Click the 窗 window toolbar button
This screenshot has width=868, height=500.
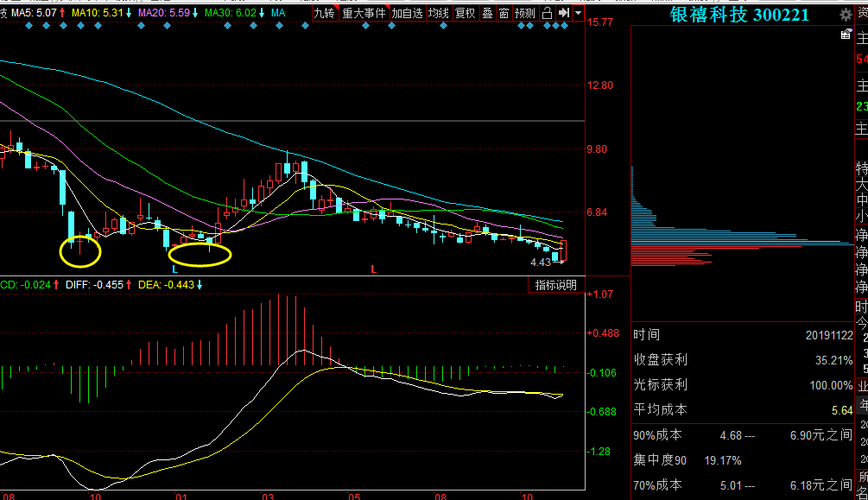click(x=504, y=13)
